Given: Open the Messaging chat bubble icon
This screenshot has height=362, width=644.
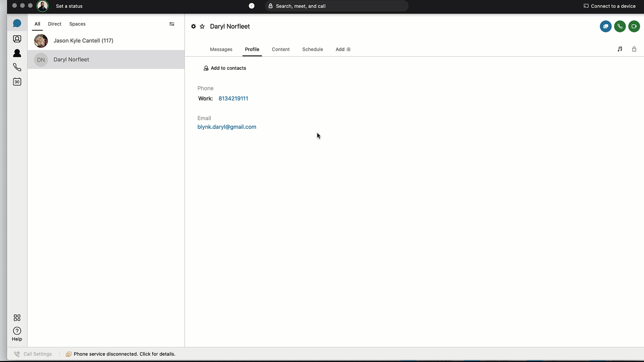Looking at the screenshot, I should (x=17, y=23).
